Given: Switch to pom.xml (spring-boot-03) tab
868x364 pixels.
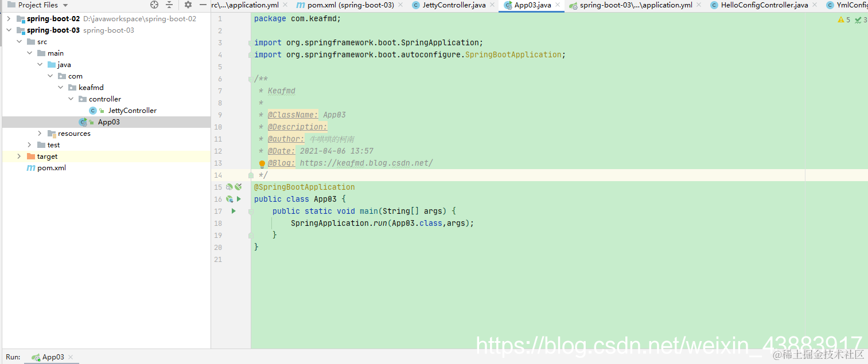Looking at the screenshot, I should [351, 5].
